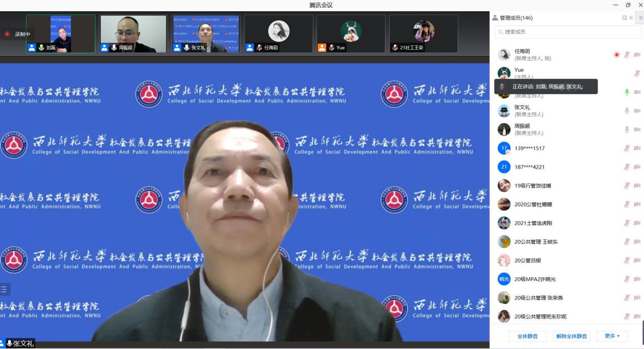
Task: Focus the 搜索成员 search field
Action: pyautogui.click(x=568, y=32)
